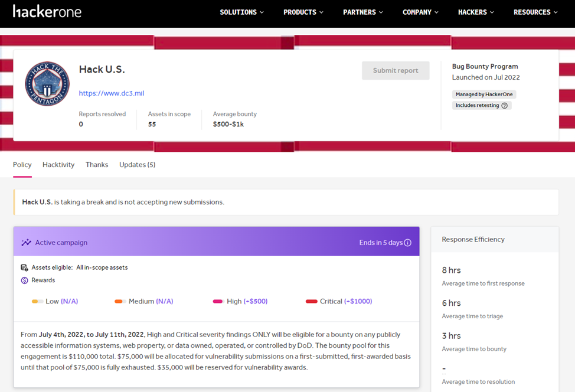
Task: Click the Medium (N/A) reward label
Action: pyautogui.click(x=151, y=302)
